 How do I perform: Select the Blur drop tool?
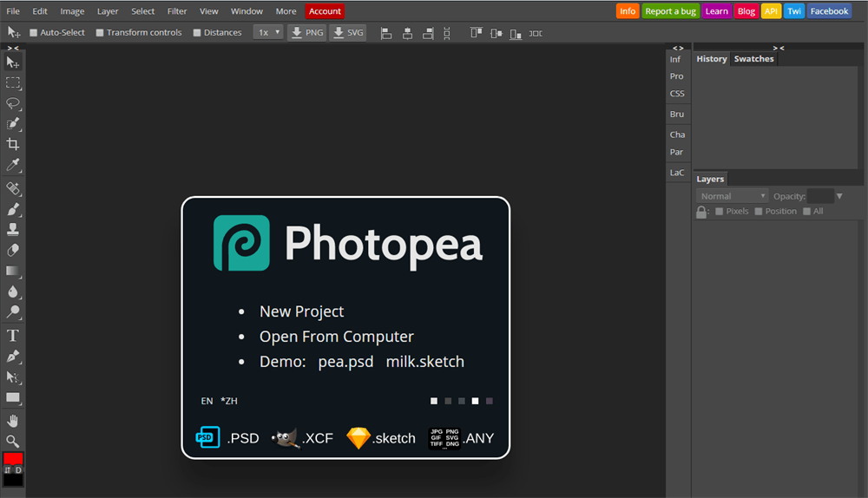(x=13, y=292)
